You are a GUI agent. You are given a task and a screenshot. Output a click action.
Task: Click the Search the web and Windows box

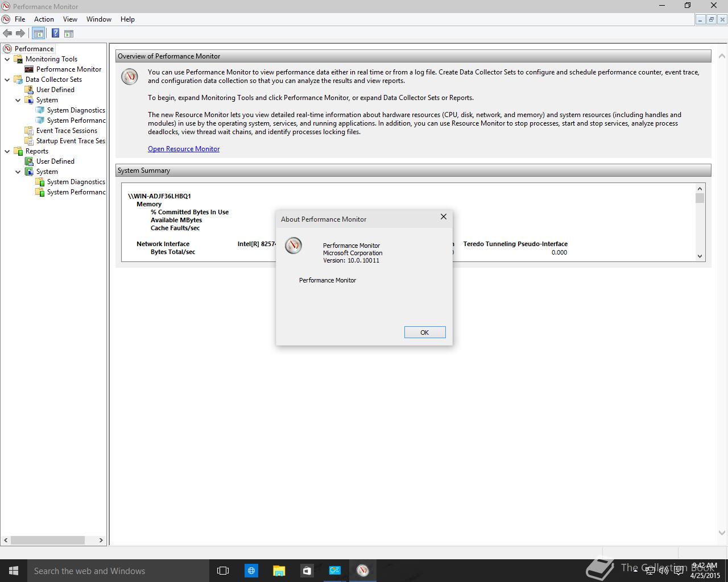pyautogui.click(x=118, y=571)
